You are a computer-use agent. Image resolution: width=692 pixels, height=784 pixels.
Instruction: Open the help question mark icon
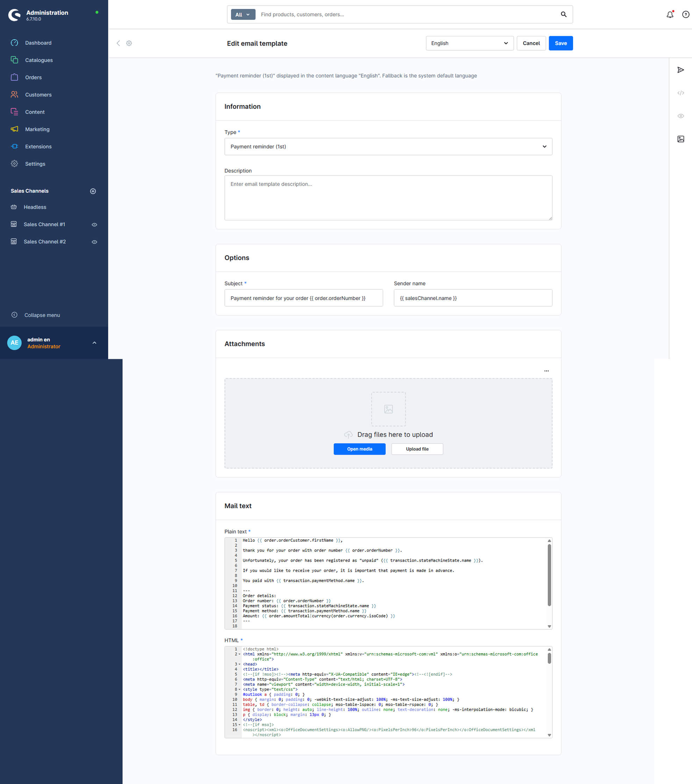(x=685, y=15)
